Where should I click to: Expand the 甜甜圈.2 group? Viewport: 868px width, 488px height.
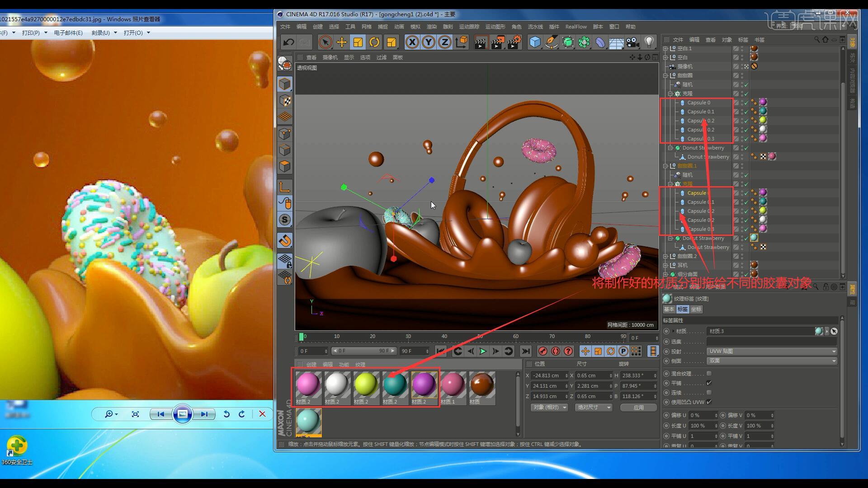(665, 256)
